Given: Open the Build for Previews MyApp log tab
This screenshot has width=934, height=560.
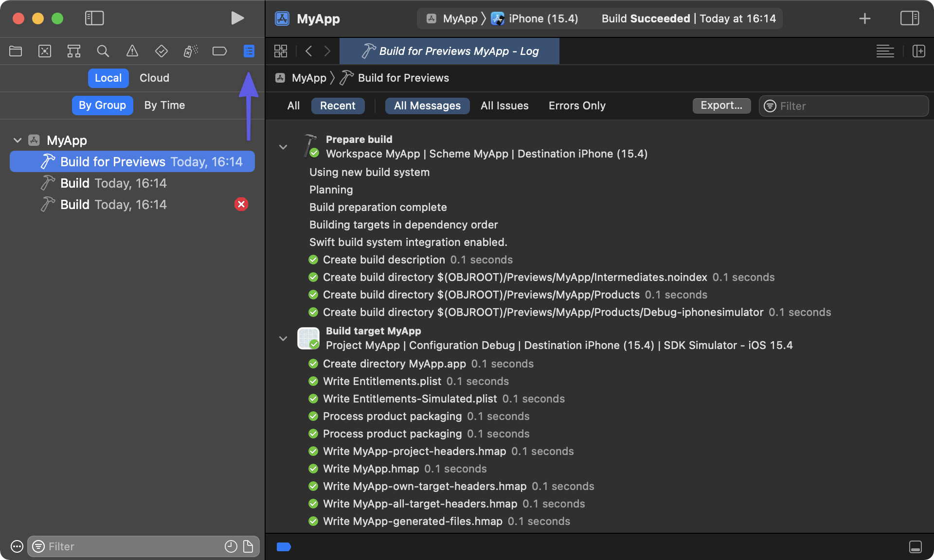Looking at the screenshot, I should pos(449,51).
